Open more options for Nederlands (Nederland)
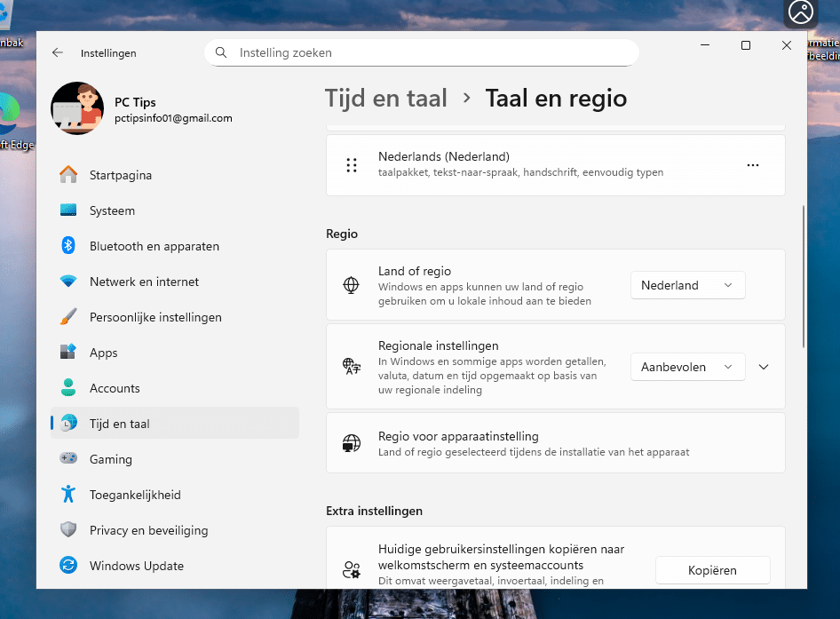The image size is (840, 619). tap(752, 165)
